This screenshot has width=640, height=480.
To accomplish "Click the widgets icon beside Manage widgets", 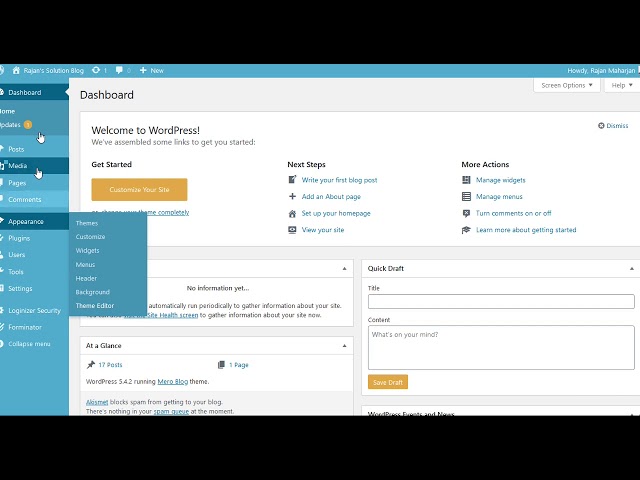I will click(466, 180).
